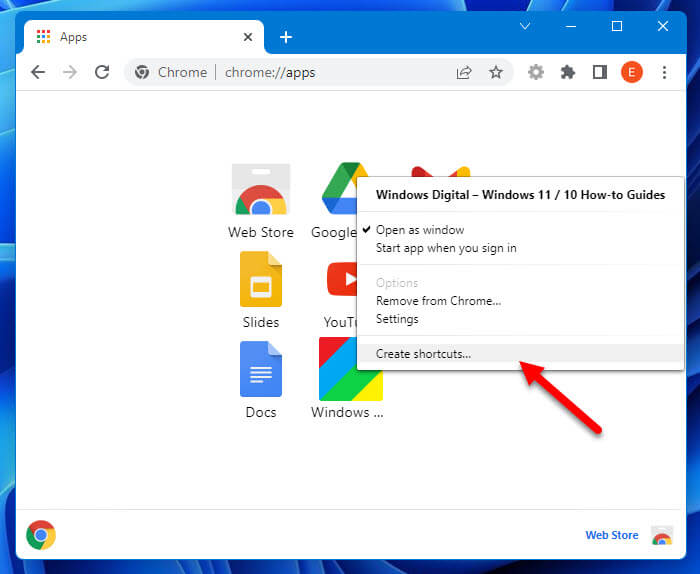The image size is (700, 574).
Task: Open profile avatar E
Action: click(632, 72)
